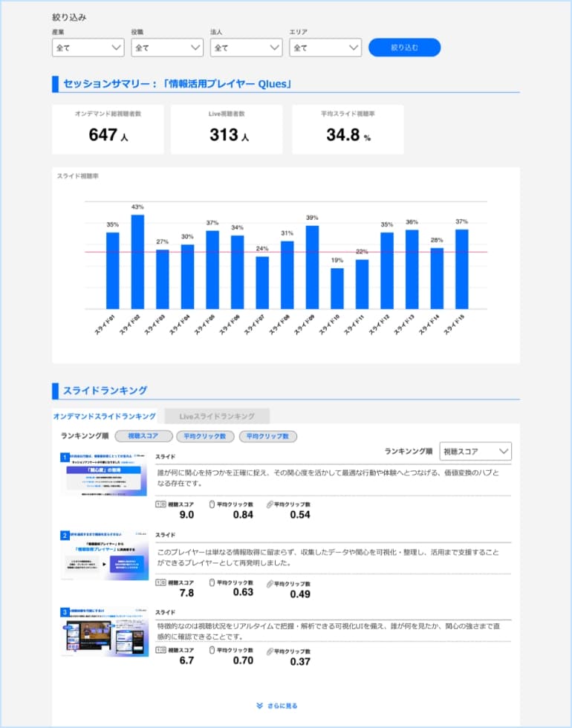Sort ranking by 平均クリップ数 pill

pos(268,436)
